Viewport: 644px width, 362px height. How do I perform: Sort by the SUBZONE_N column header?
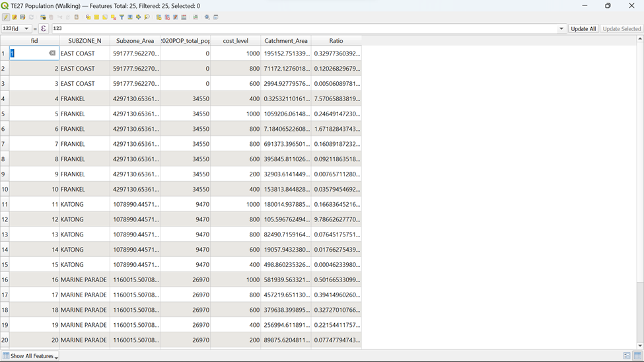click(85, 41)
